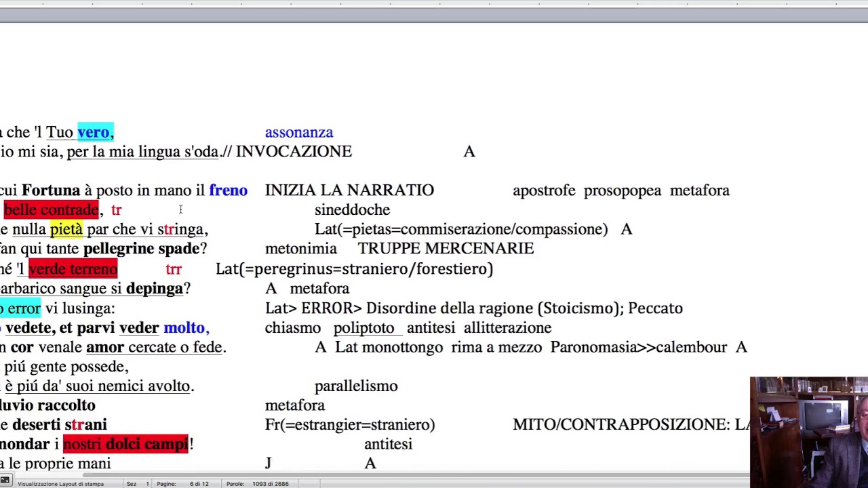Click the word 'chiasmo'

coord(292,328)
